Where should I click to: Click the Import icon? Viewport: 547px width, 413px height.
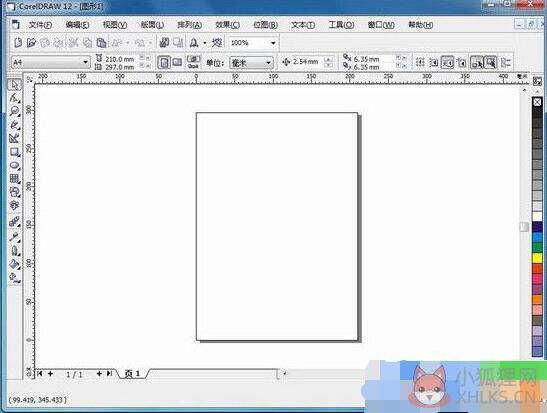click(164, 43)
